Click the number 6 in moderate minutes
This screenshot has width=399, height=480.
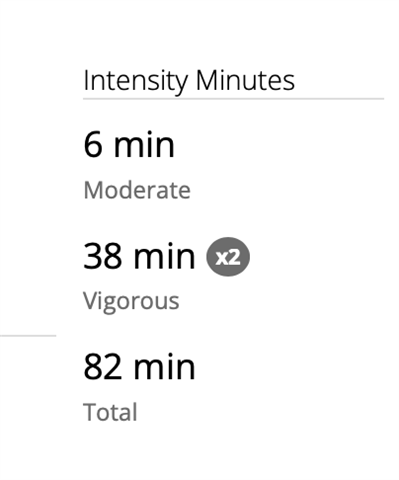tap(93, 145)
